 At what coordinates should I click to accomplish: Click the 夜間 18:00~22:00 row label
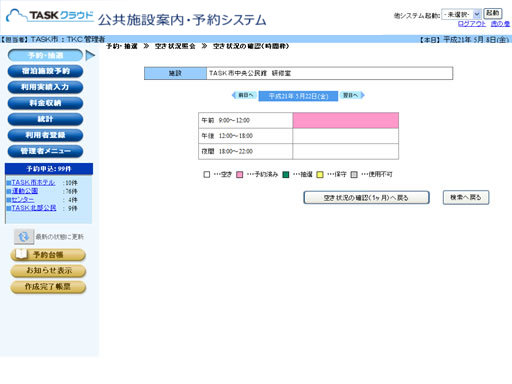click(246, 152)
